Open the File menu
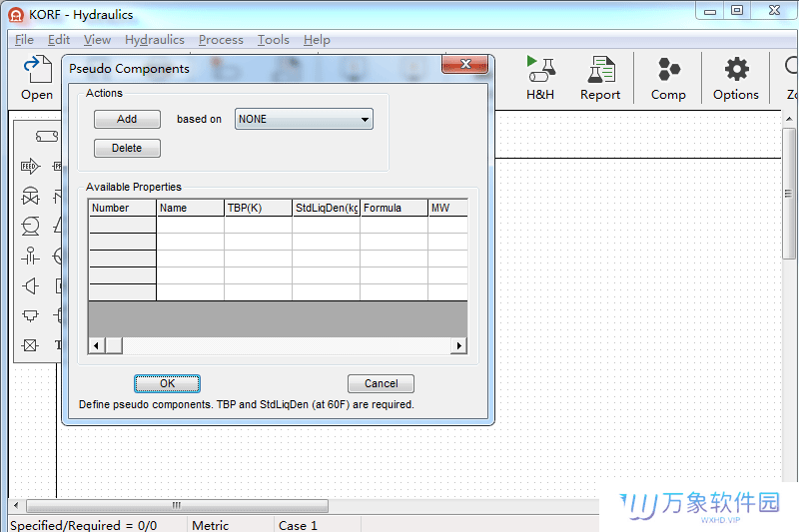The width and height of the screenshot is (799, 532). point(24,40)
